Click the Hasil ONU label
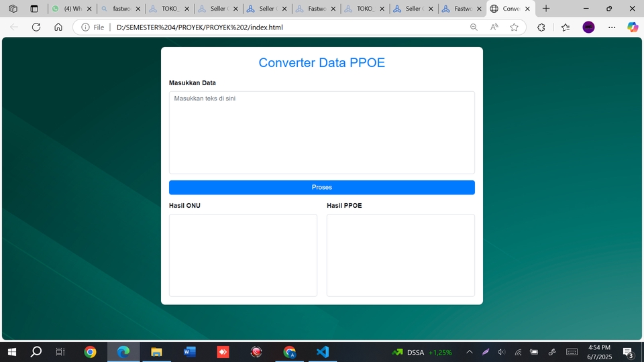The width and height of the screenshot is (644, 362). point(185,206)
